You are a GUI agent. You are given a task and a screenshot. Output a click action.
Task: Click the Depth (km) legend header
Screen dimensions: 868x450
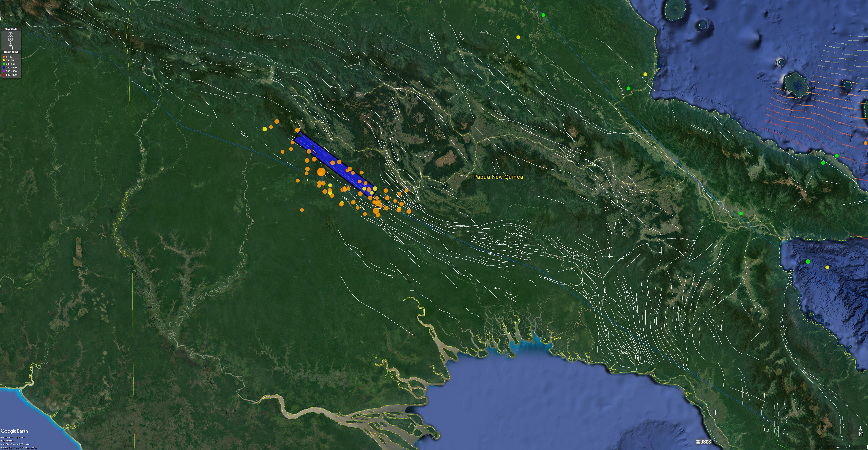[x=11, y=52]
